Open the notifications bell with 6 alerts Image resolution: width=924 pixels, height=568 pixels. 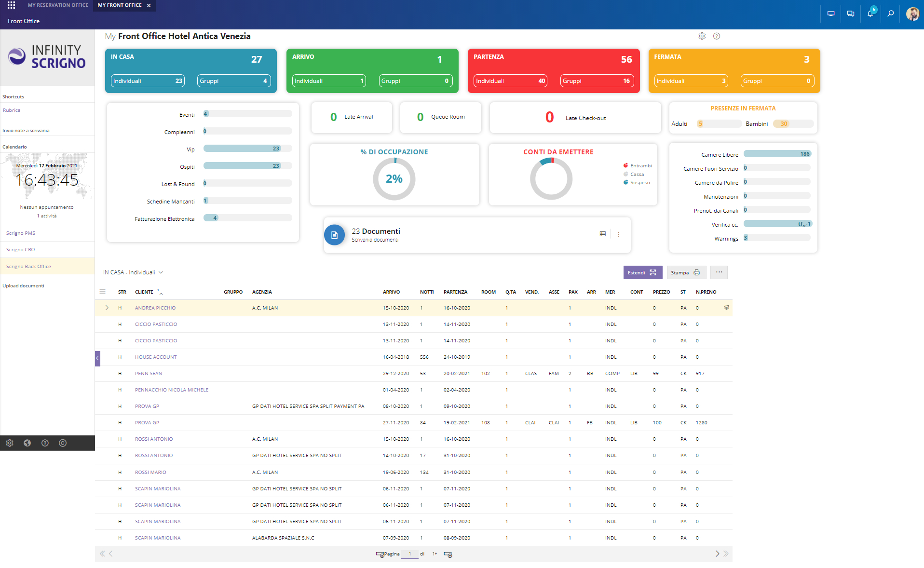[870, 14]
